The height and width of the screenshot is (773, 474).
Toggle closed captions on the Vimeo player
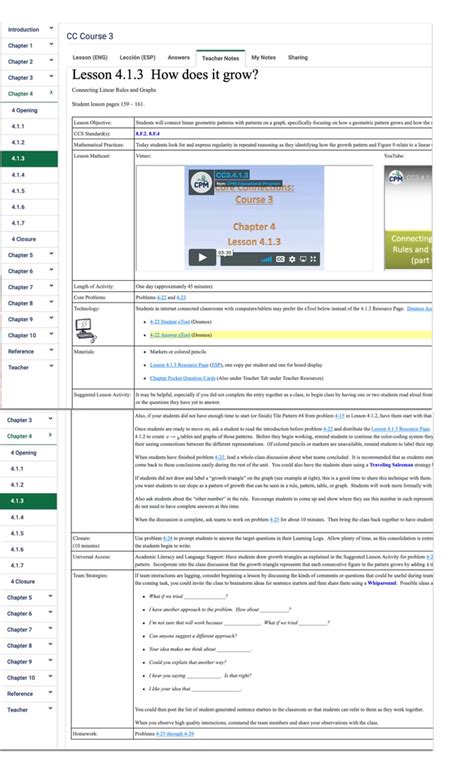(280, 259)
